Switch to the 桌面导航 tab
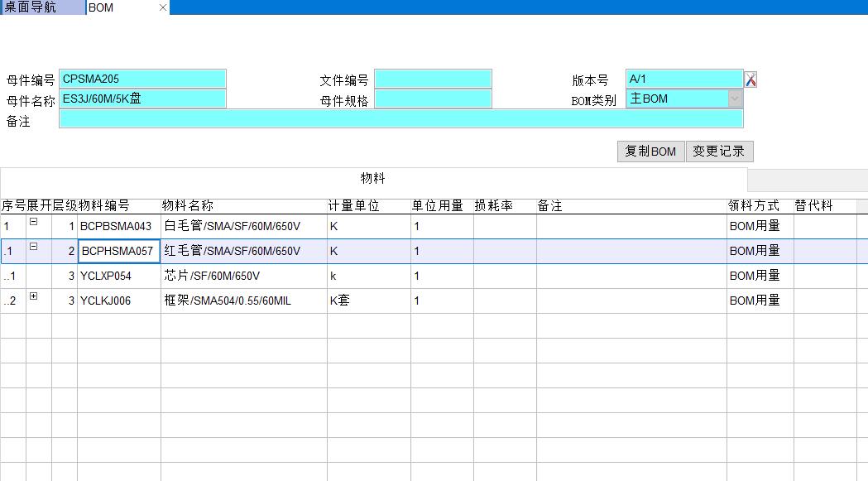The width and height of the screenshot is (868, 481). [x=41, y=7]
